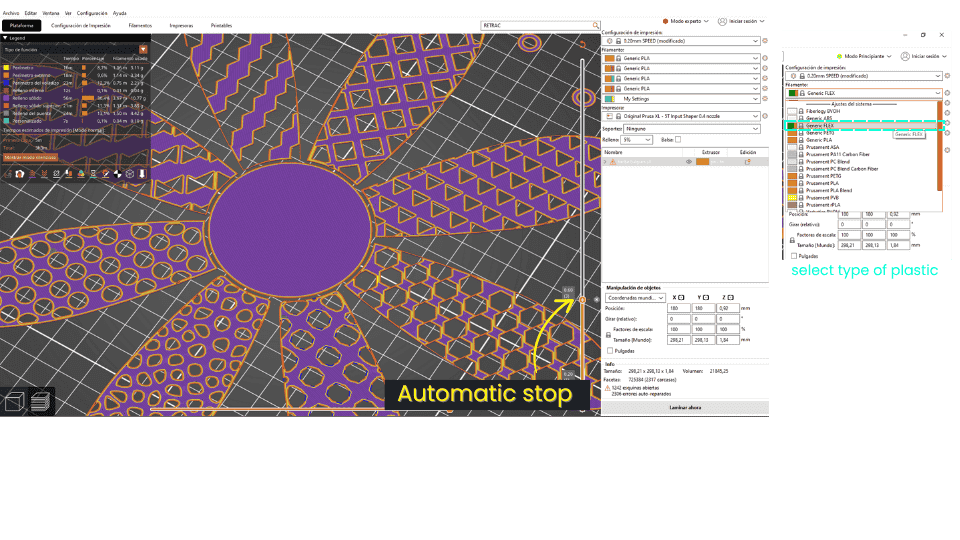Click the printer settings gear icon
960x540 pixels.
[x=765, y=116]
